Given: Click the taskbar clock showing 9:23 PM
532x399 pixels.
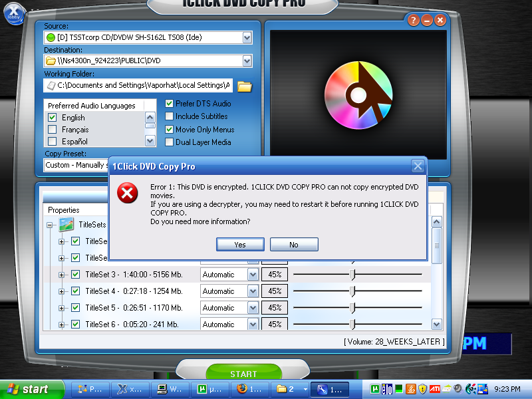Looking at the screenshot, I should point(507,389).
